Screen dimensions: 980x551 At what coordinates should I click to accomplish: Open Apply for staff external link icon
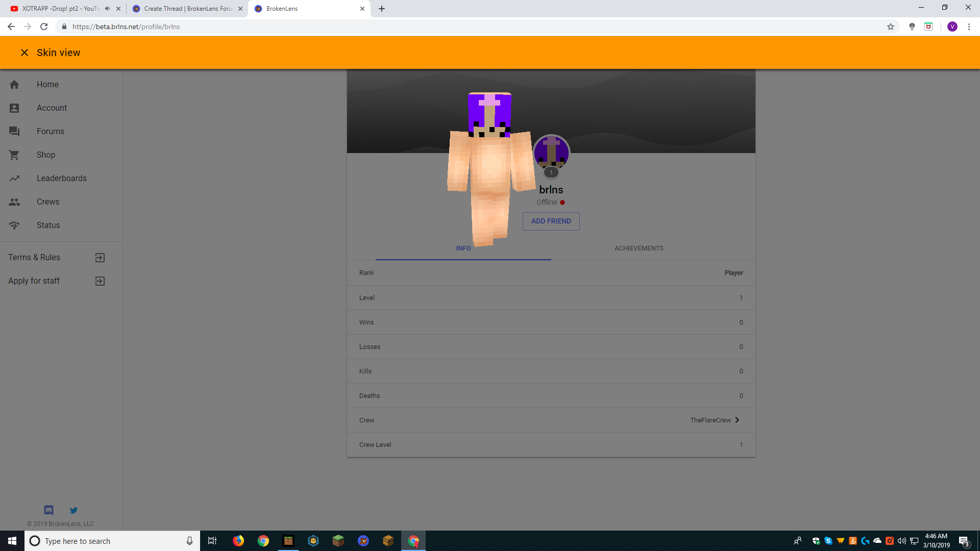pos(100,281)
